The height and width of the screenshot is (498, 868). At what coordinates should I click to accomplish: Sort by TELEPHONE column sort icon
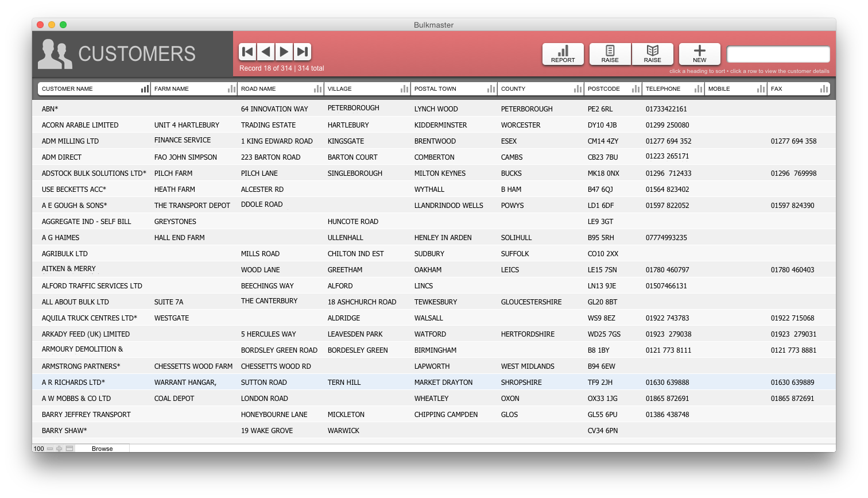[x=698, y=88]
